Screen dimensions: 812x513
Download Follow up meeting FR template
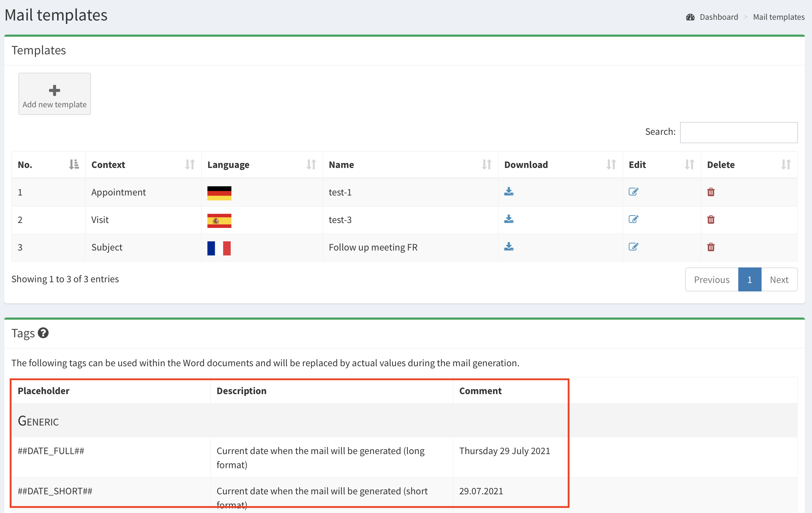509,247
